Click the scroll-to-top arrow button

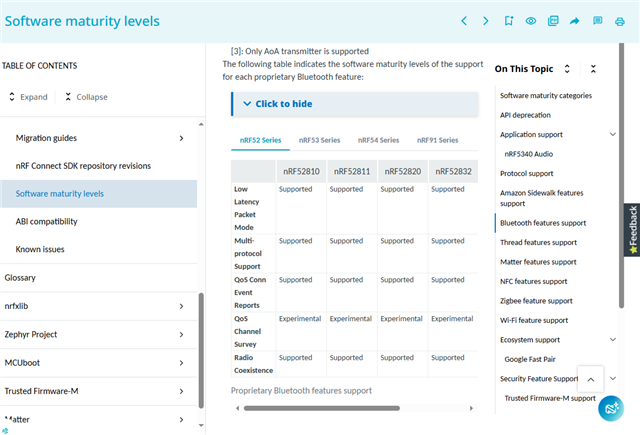point(591,380)
